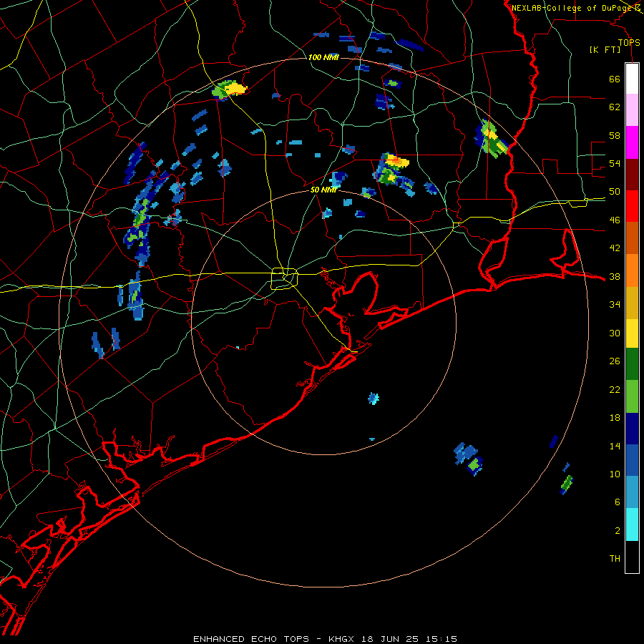This screenshot has width=644, height=644.
Task: Select the dark red maroon legend block
Action: [x=632, y=174]
